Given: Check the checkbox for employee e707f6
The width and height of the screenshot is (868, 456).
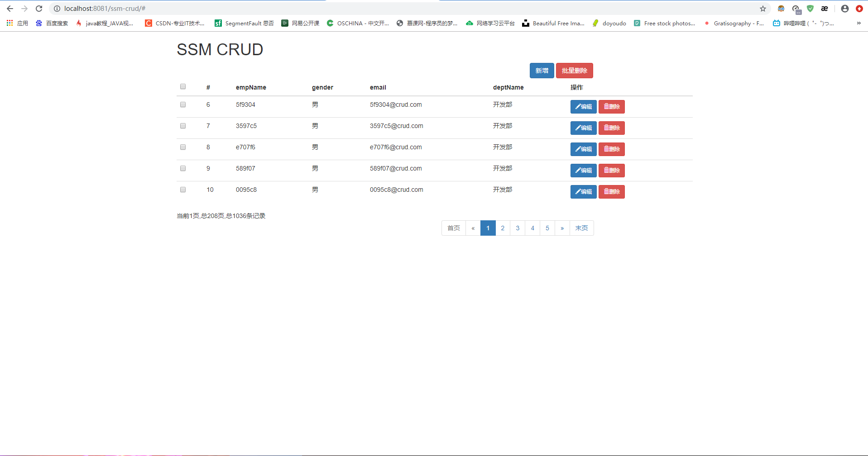Looking at the screenshot, I should (183, 147).
